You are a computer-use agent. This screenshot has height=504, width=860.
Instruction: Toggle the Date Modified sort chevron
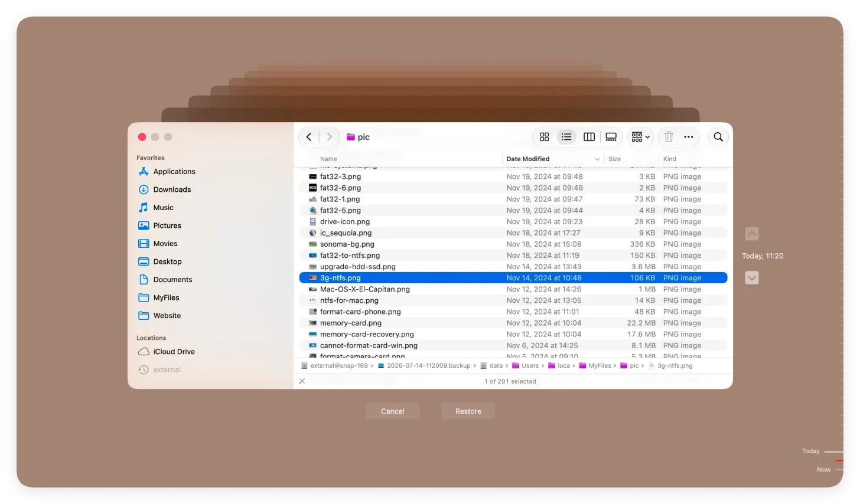(597, 159)
